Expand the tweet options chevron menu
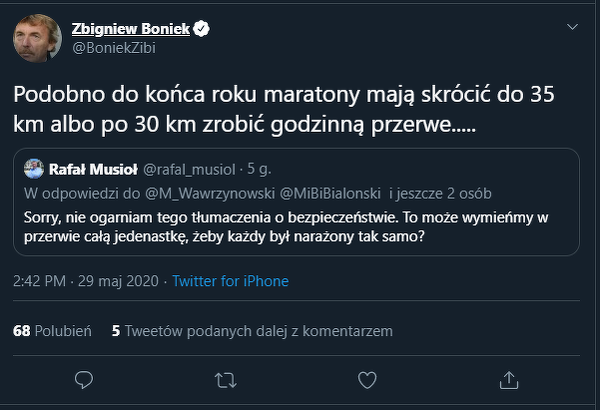 [x=572, y=27]
